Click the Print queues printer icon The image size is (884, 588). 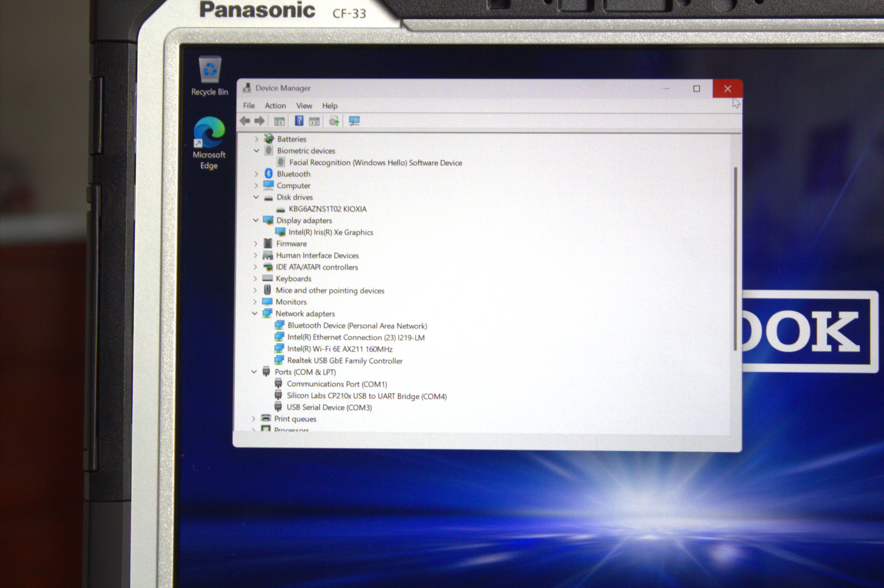[266, 418]
